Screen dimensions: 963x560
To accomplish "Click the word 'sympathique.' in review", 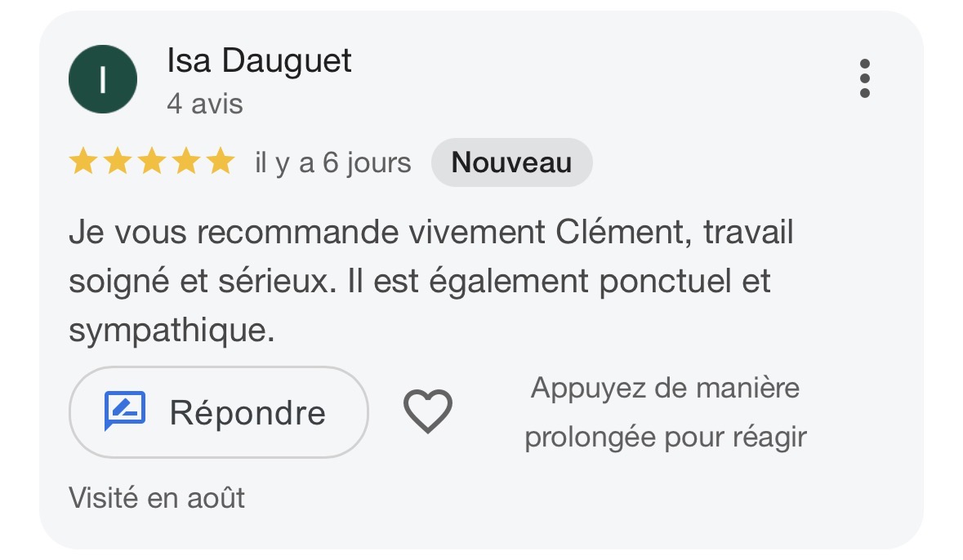I will click(x=172, y=331).
